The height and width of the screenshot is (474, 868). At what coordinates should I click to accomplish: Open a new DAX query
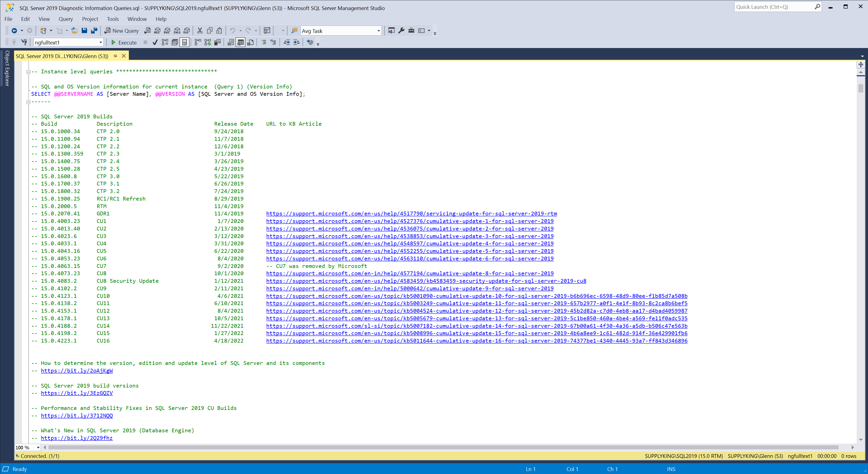pos(187,31)
